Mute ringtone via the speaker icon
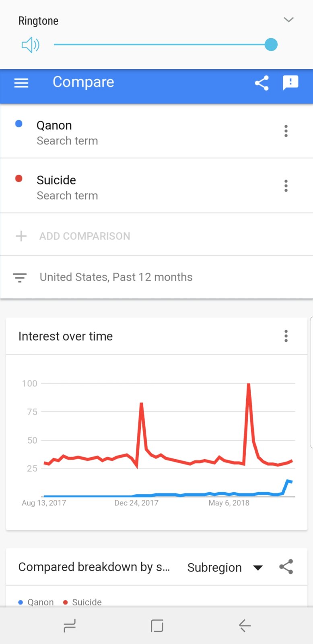This screenshot has width=313, height=644. tap(30, 45)
